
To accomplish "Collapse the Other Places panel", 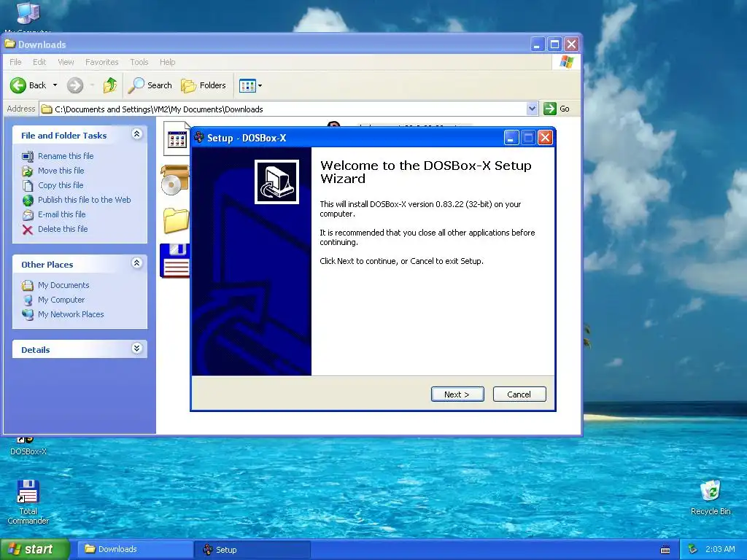I will (136, 262).
